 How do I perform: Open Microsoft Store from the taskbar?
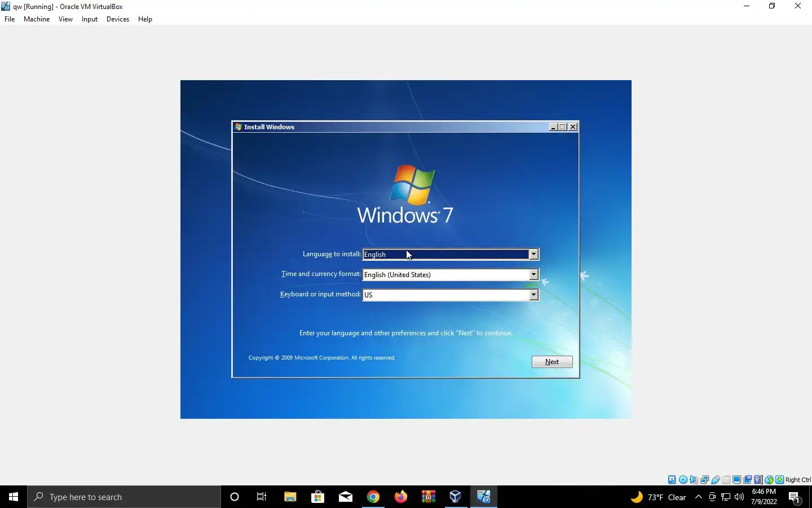[317, 497]
